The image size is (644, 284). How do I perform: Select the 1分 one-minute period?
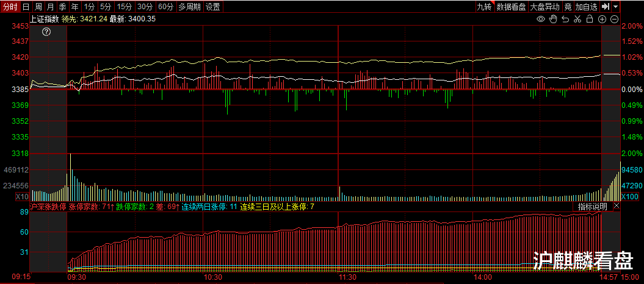coord(89,7)
